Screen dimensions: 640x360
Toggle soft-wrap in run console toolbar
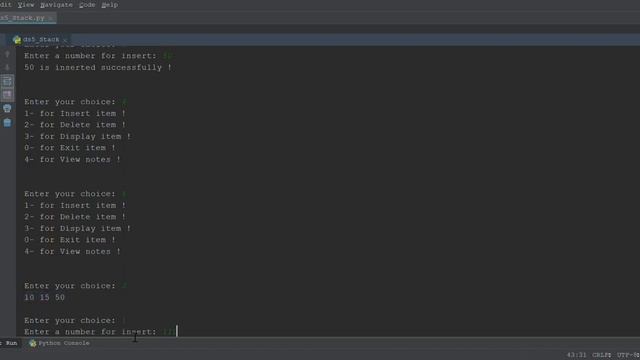pyautogui.click(x=7, y=81)
